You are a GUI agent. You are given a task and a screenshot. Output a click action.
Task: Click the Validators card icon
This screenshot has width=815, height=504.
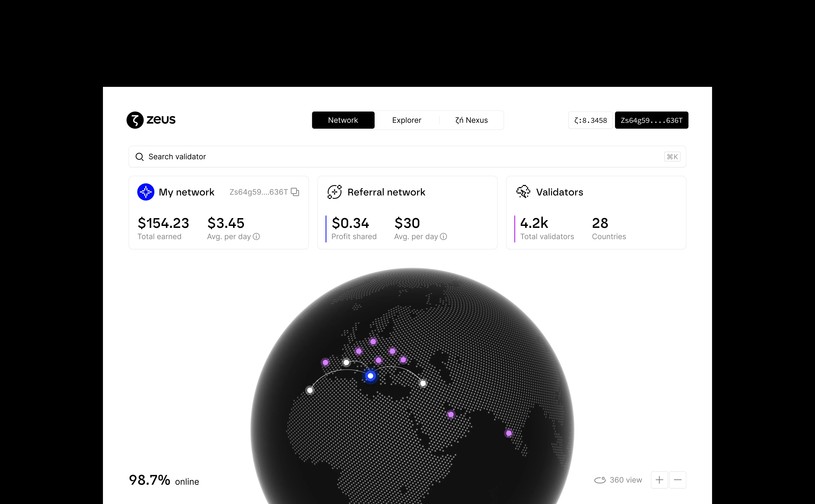(x=523, y=192)
